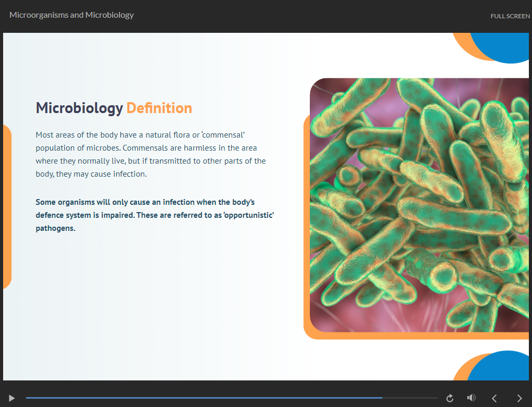Click the word 'Microbiology' in the slide heading
532x407 pixels.
coord(79,108)
